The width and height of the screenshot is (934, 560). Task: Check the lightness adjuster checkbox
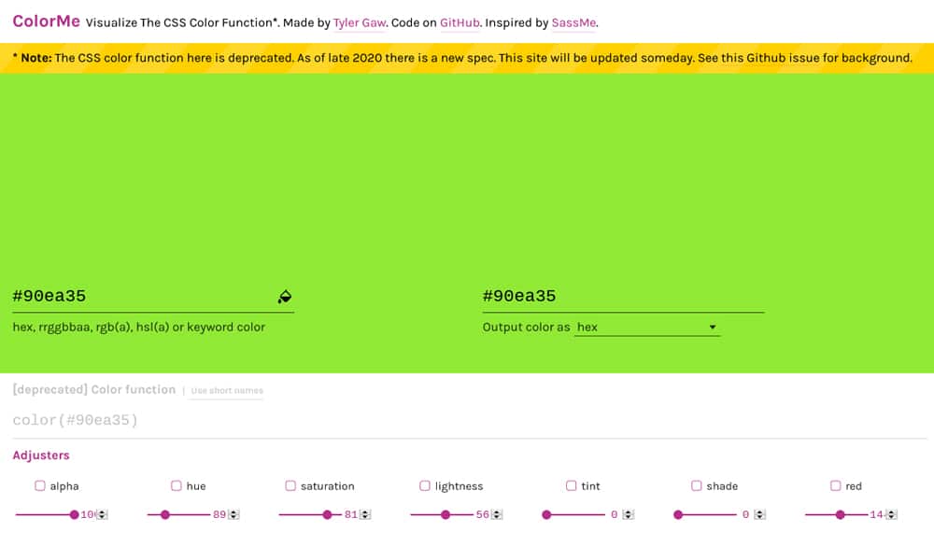425,485
